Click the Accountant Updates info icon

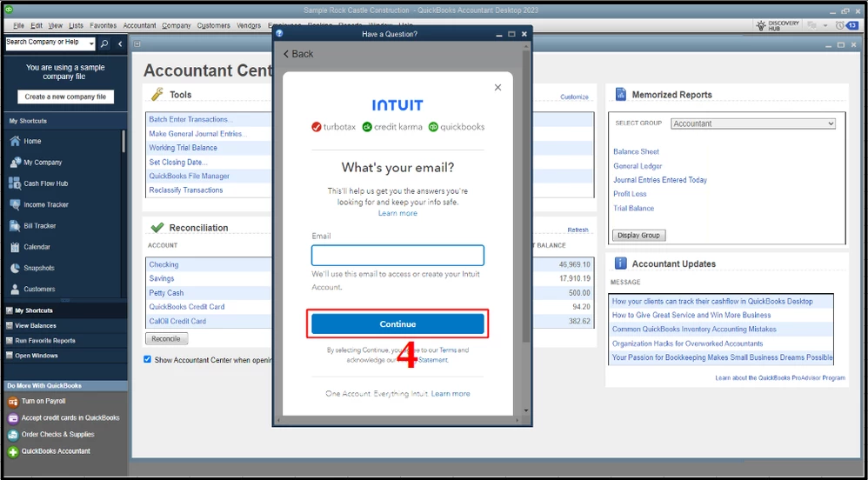coord(620,263)
